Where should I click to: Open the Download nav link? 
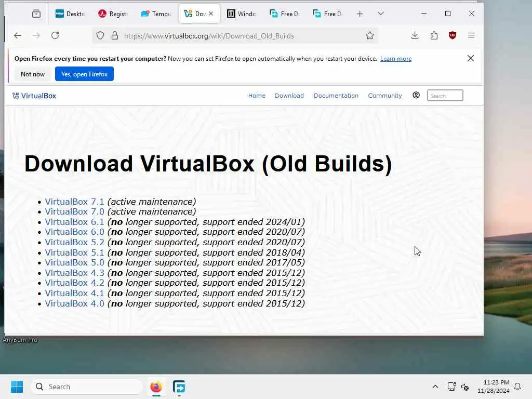[x=289, y=96]
